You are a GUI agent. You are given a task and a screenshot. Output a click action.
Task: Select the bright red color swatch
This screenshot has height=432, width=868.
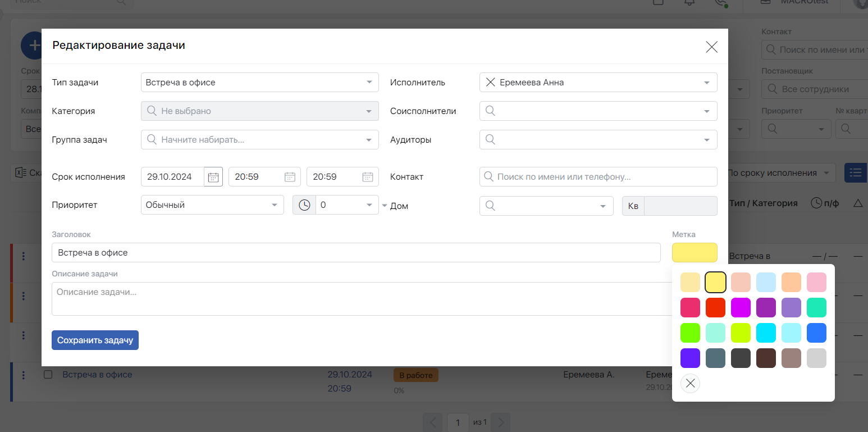(715, 308)
